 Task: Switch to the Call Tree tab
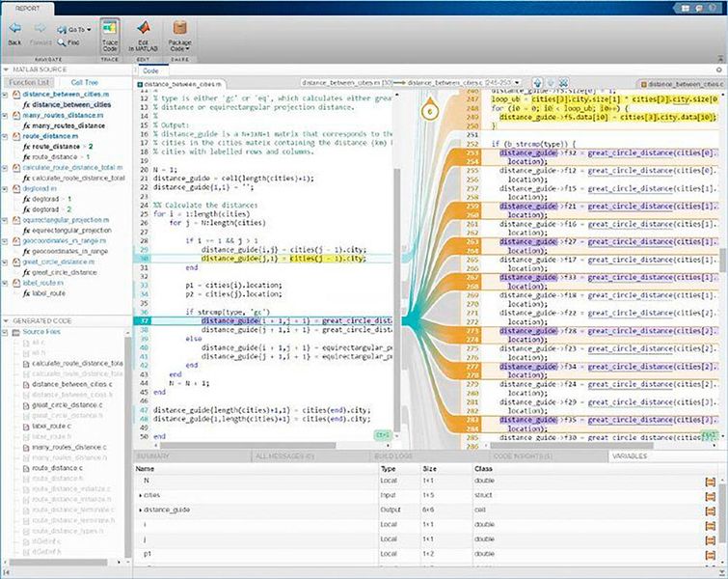(85, 82)
